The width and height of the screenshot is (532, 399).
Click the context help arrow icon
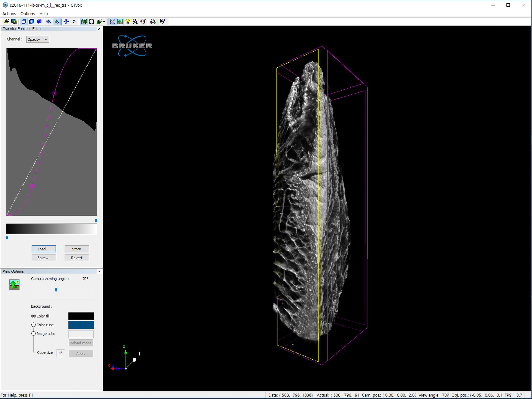click(x=163, y=21)
